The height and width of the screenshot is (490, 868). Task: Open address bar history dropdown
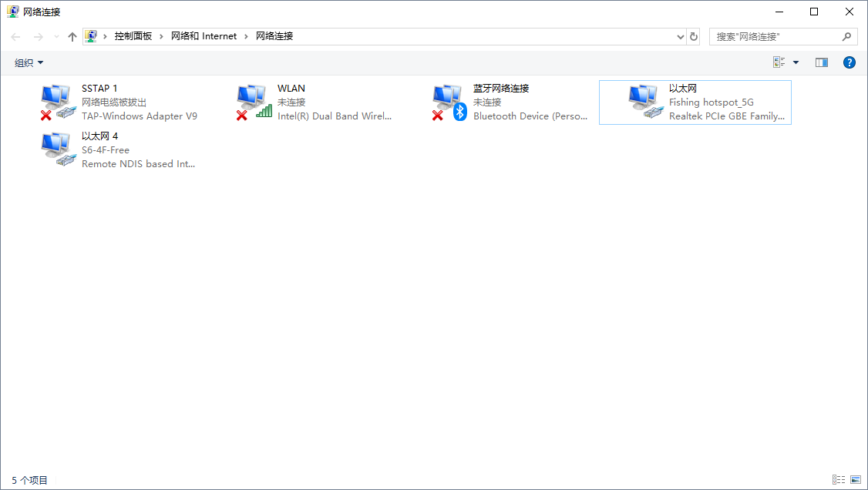tap(681, 36)
